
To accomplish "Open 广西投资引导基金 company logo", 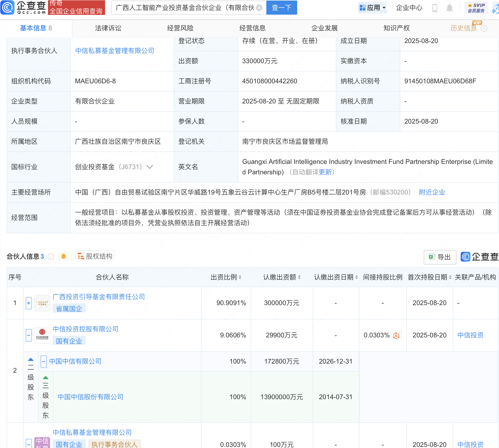I will (42, 303).
